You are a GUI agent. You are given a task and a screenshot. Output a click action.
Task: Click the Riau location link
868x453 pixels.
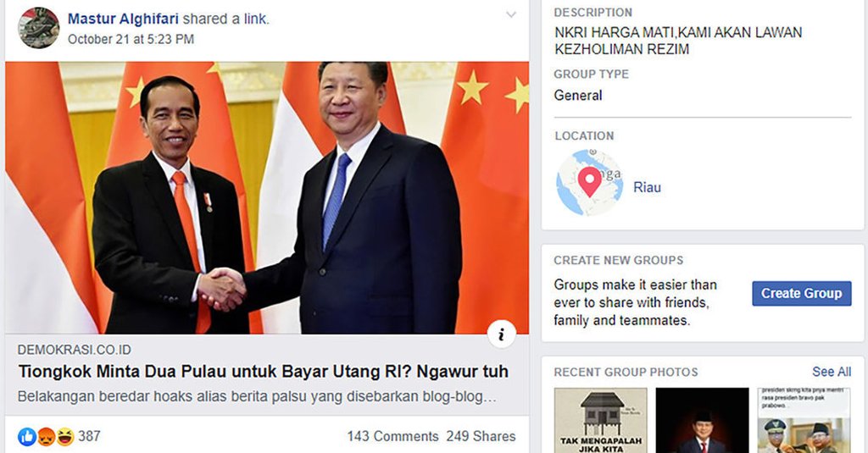[647, 187]
